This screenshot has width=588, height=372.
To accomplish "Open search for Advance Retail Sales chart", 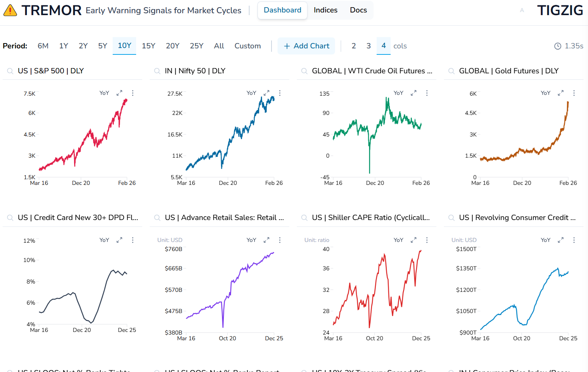I will click(x=157, y=218).
